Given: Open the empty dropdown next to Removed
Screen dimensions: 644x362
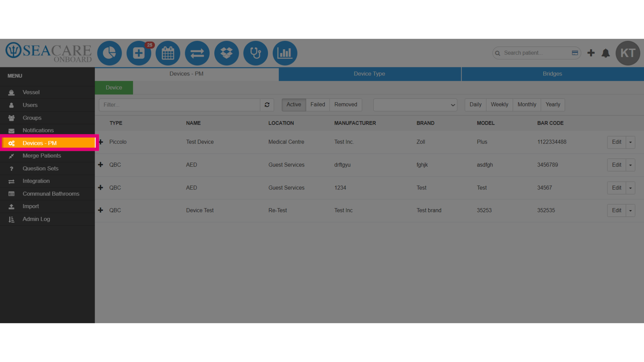Looking at the screenshot, I should [415, 105].
